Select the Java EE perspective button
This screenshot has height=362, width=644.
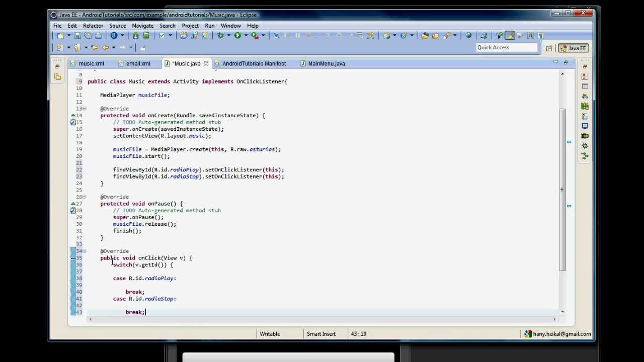(573, 48)
